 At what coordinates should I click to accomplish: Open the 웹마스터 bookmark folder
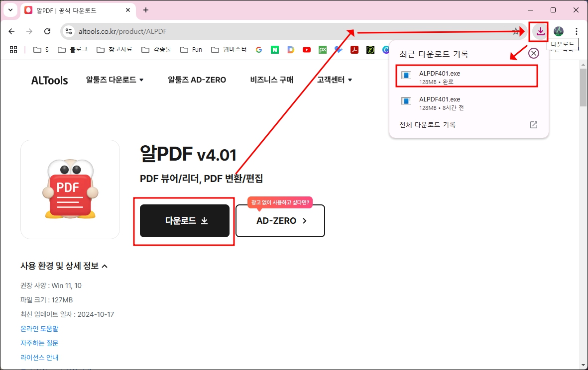click(229, 49)
